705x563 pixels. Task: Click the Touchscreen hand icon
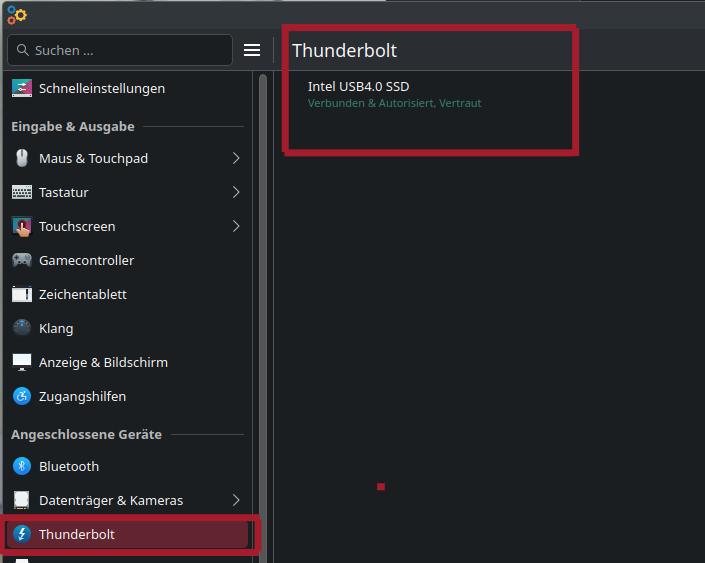[x=22, y=227]
